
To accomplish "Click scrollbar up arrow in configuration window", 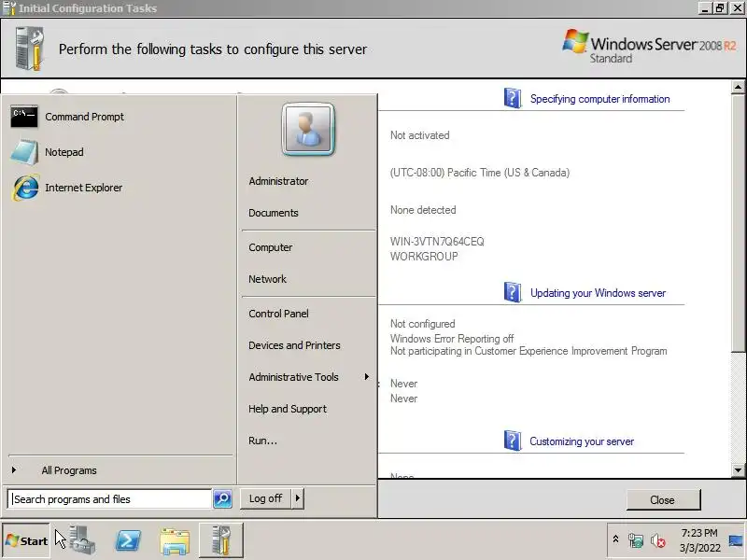I will point(738,87).
